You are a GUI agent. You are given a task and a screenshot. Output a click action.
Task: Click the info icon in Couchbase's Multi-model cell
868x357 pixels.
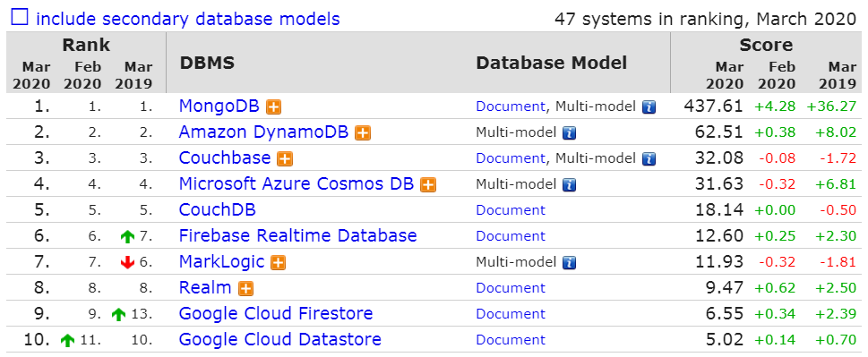click(x=649, y=159)
